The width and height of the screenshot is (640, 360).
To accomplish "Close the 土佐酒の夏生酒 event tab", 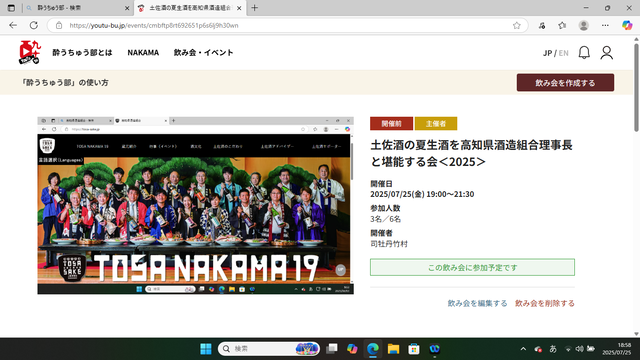I will [239, 8].
